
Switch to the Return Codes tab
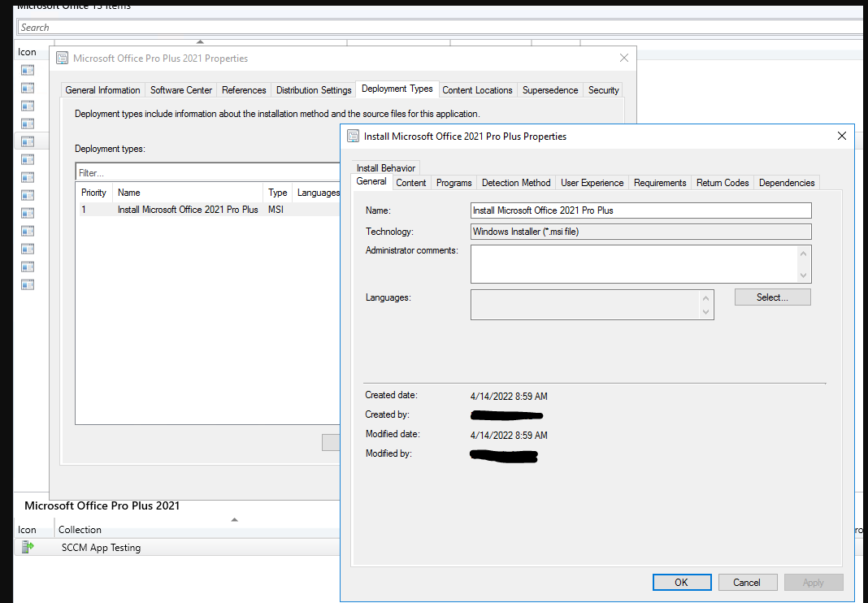pyautogui.click(x=722, y=182)
